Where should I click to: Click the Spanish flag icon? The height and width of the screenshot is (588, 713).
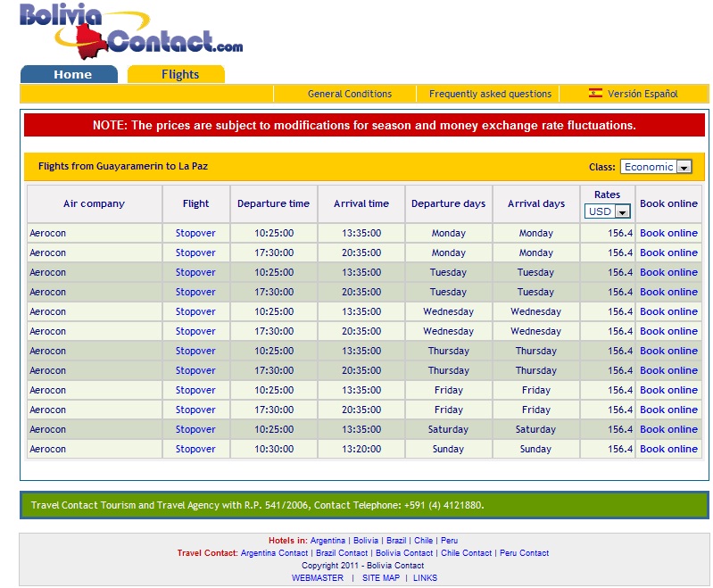[595, 93]
